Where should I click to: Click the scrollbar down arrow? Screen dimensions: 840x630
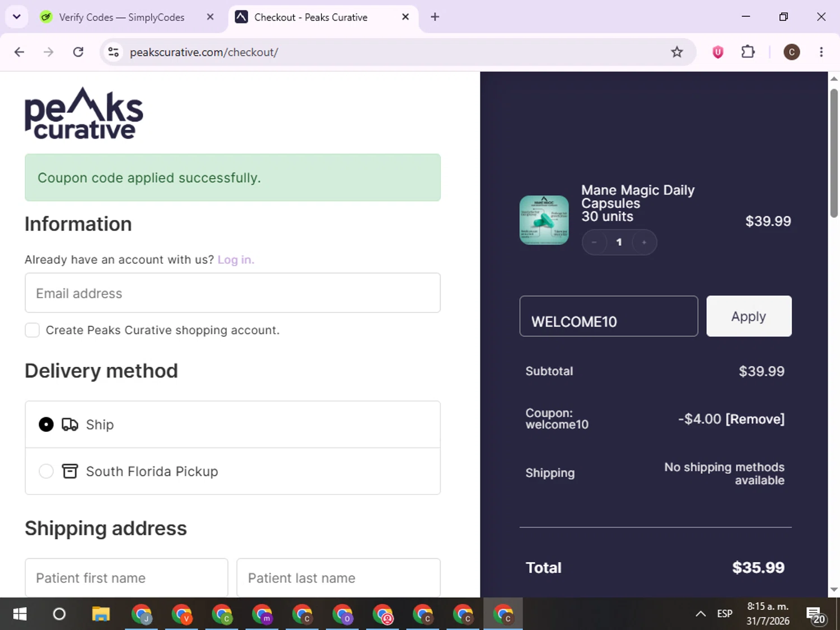click(x=834, y=590)
